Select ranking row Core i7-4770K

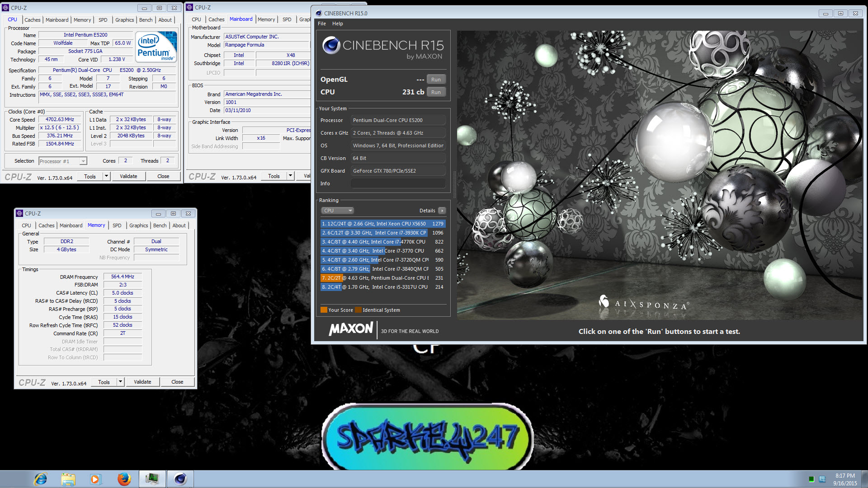tap(383, 242)
